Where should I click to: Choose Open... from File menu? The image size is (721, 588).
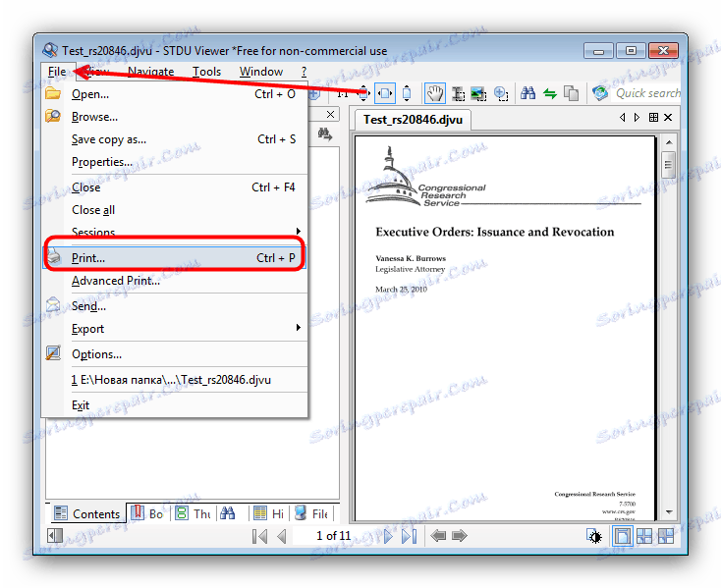tap(175, 94)
